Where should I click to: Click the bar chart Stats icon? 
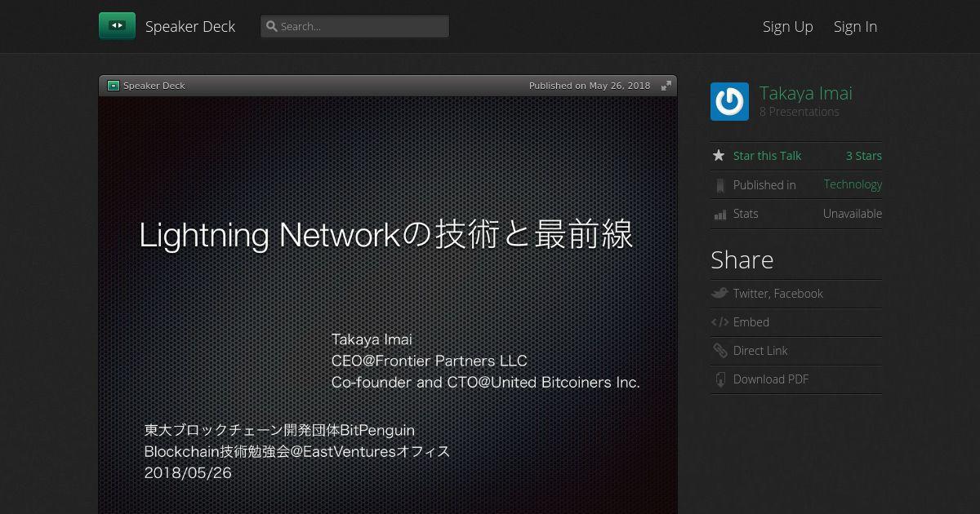719,215
